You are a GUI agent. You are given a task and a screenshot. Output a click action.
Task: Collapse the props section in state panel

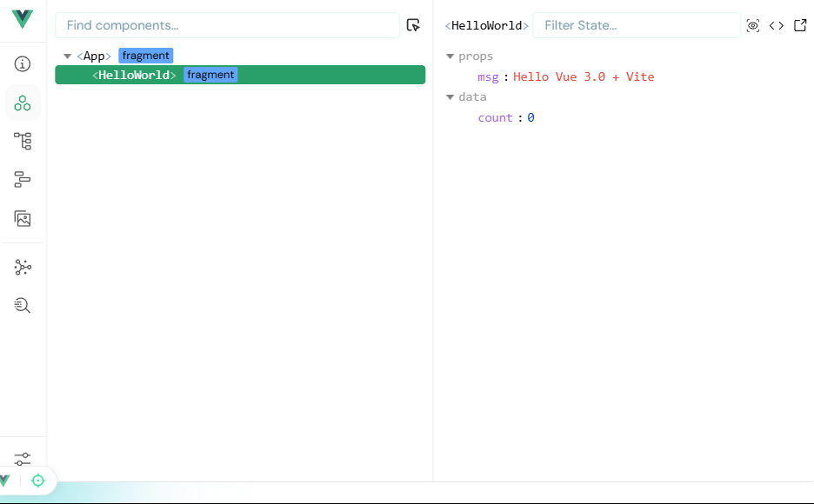tap(450, 56)
